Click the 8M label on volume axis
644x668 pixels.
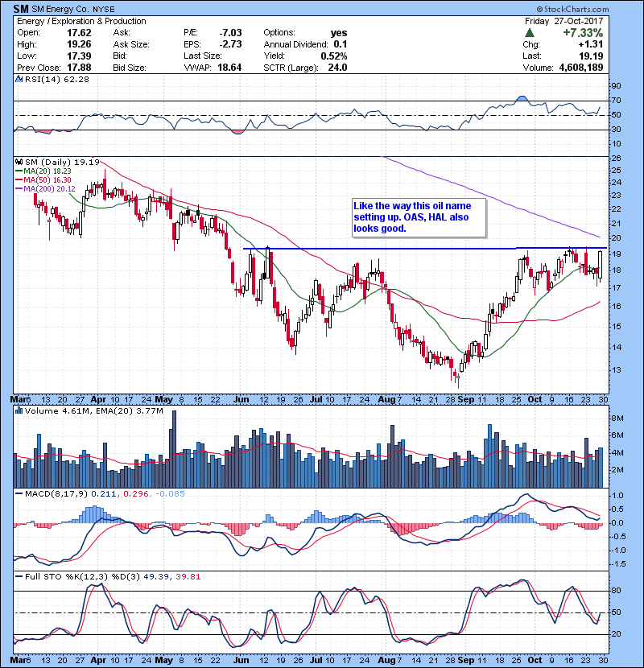coord(617,419)
